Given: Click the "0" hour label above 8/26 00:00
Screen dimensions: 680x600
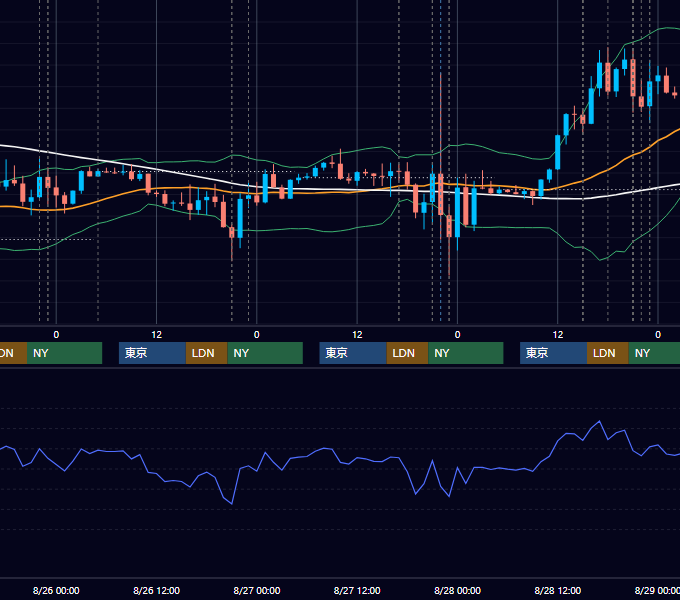Looking at the screenshot, I should (x=56, y=335).
